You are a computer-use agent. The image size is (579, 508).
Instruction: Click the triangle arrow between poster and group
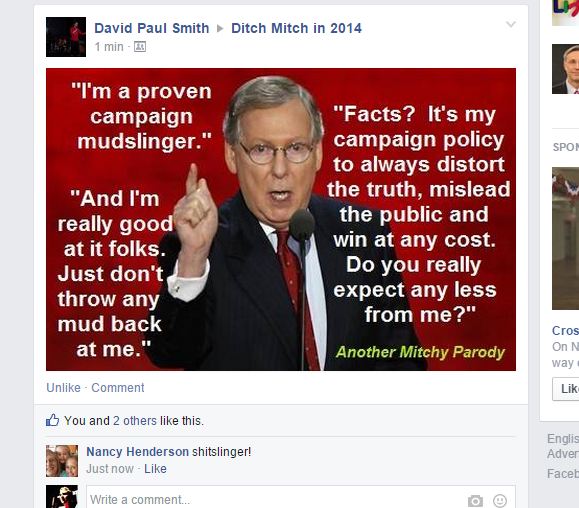click(220, 28)
